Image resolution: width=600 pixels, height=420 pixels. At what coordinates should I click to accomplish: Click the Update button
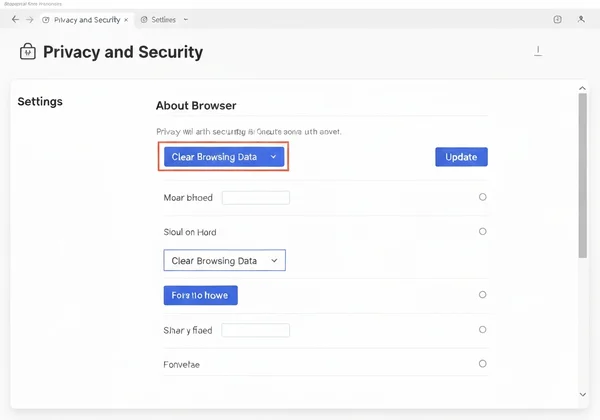click(x=461, y=157)
